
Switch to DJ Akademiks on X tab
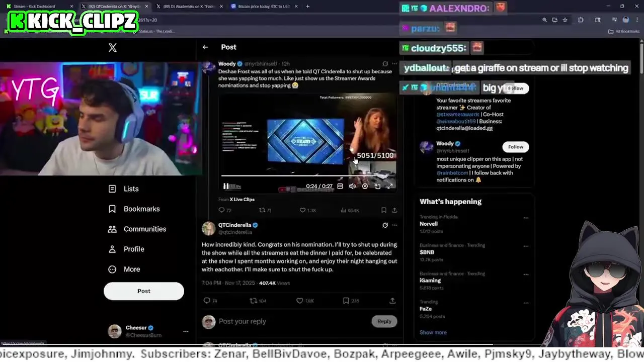pyautogui.click(x=189, y=7)
